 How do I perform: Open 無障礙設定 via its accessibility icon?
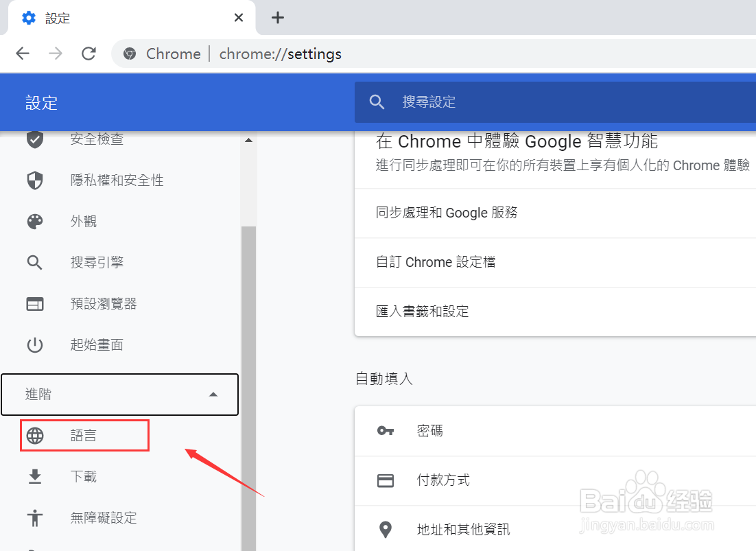(x=35, y=518)
